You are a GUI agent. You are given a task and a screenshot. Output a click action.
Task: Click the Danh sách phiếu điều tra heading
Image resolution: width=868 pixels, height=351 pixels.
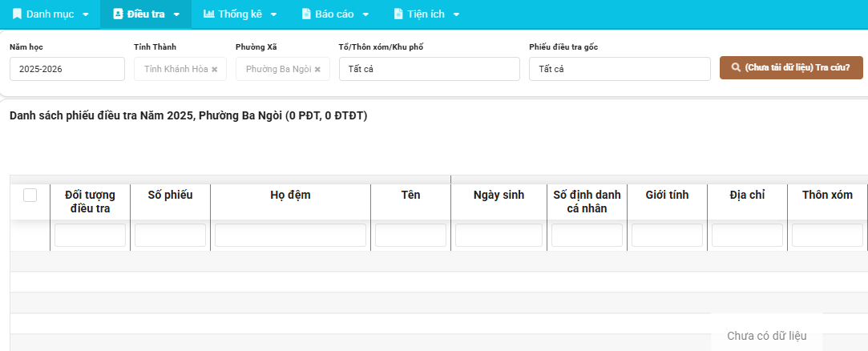pyautogui.click(x=188, y=115)
